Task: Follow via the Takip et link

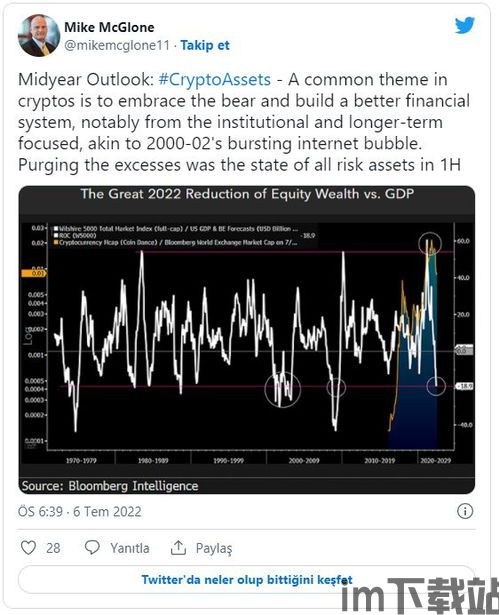Action: [x=205, y=45]
